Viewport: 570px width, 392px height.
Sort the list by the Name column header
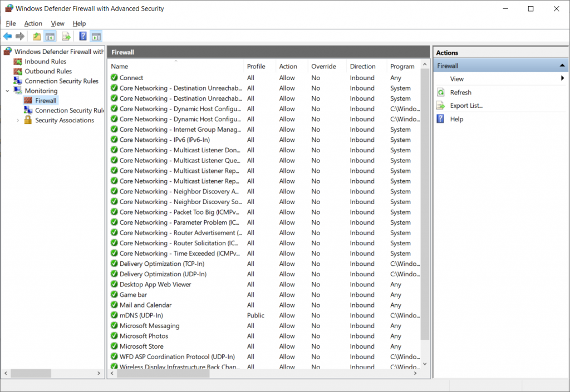(x=176, y=66)
